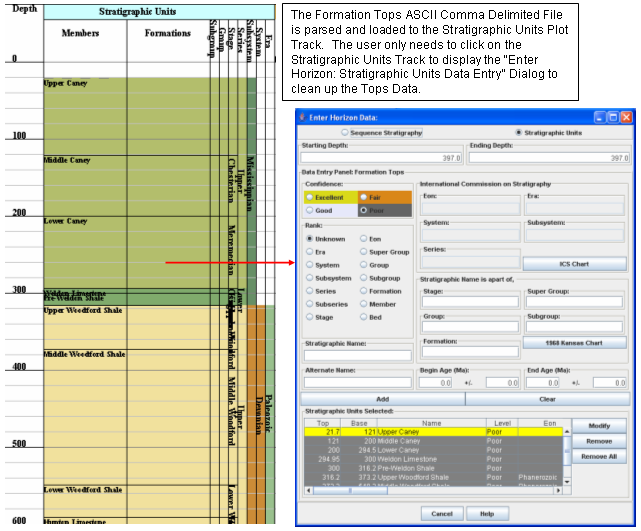641x531 pixels.
Task: Select the Pre-Weldon Shale table row
Action: (x=434, y=468)
